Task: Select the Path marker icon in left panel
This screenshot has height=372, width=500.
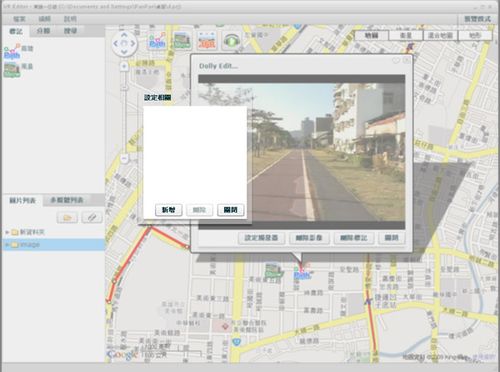Action: tap(12, 51)
